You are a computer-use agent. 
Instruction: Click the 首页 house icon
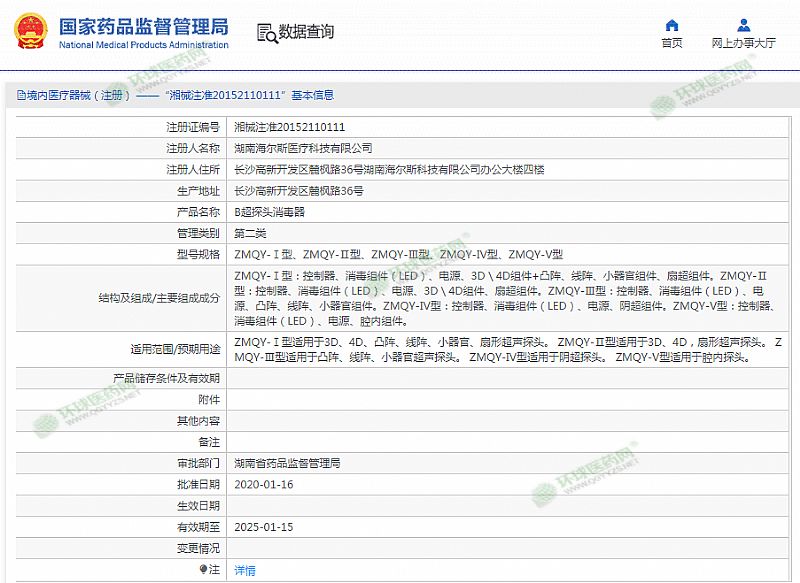(x=672, y=25)
